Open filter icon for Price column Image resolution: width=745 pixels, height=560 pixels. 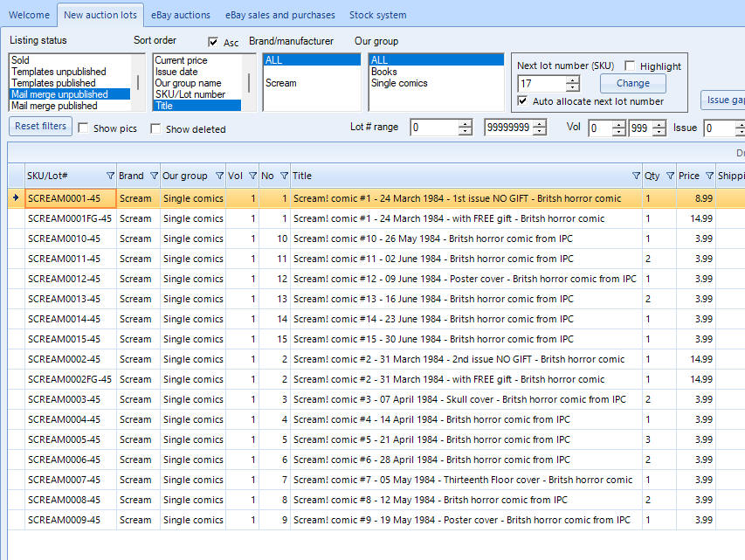[709, 176]
